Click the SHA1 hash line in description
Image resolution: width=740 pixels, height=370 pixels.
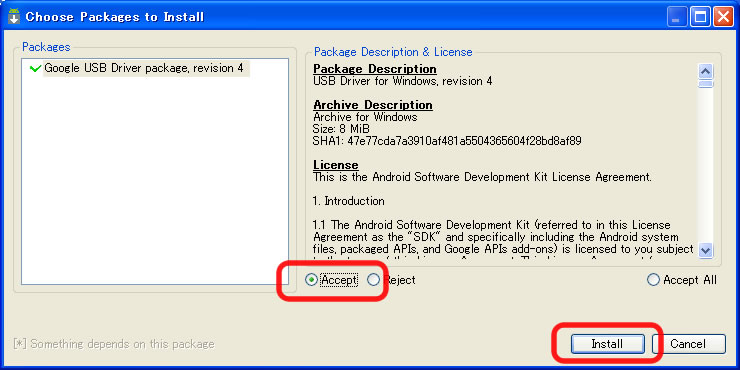447,141
